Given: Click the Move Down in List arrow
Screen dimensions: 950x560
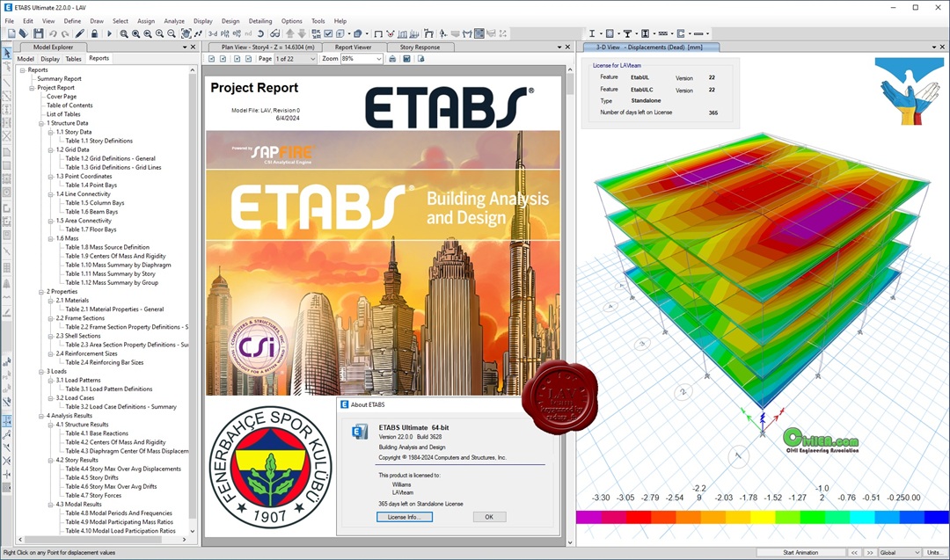Looking at the screenshot, I should [x=303, y=33].
